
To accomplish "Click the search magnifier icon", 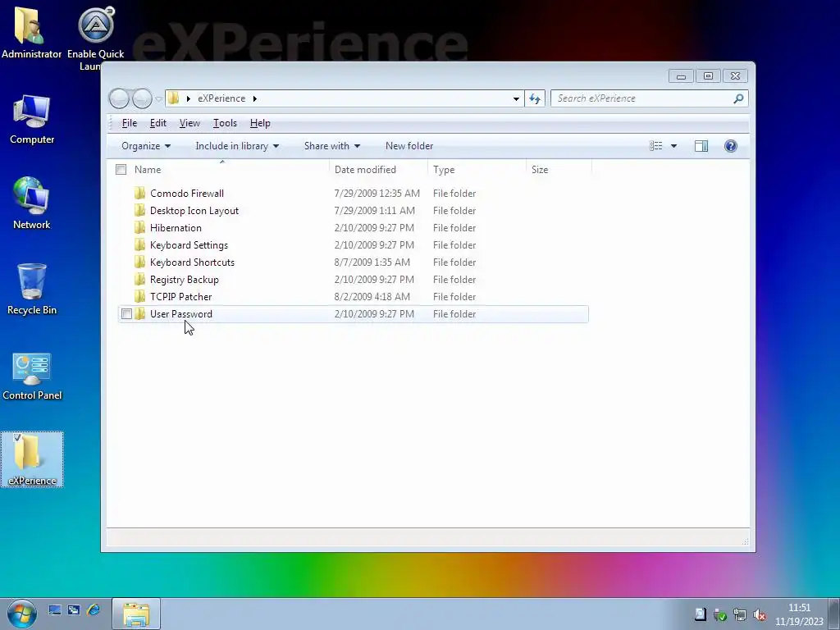I will coord(738,98).
